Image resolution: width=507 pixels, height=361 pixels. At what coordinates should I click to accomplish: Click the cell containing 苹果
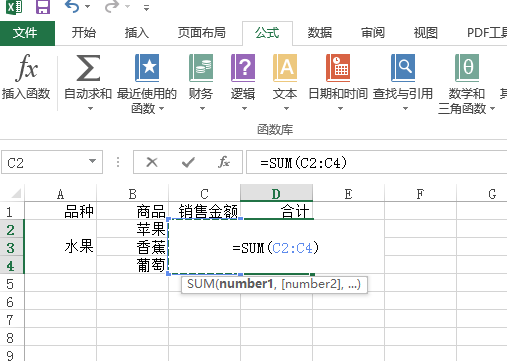click(x=133, y=229)
